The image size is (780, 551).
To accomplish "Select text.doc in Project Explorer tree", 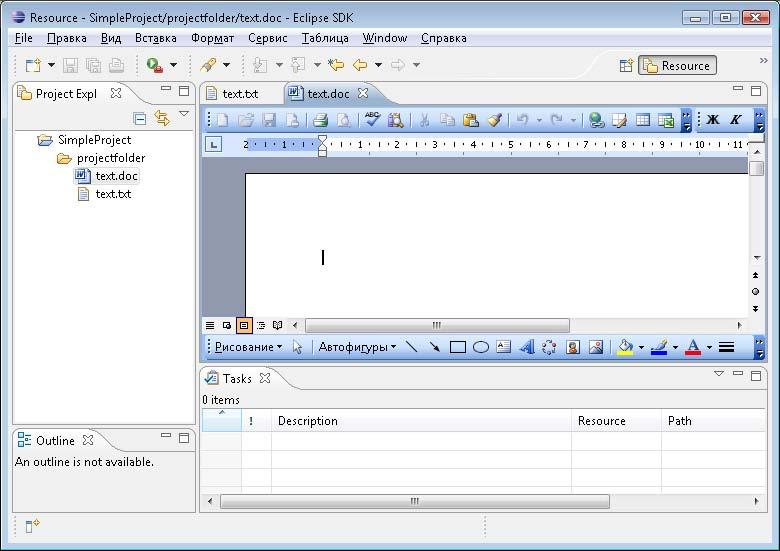I will pos(107,176).
